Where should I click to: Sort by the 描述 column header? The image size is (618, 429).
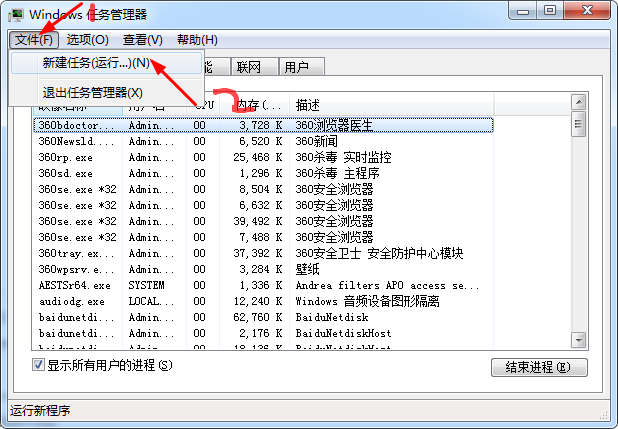(391, 105)
